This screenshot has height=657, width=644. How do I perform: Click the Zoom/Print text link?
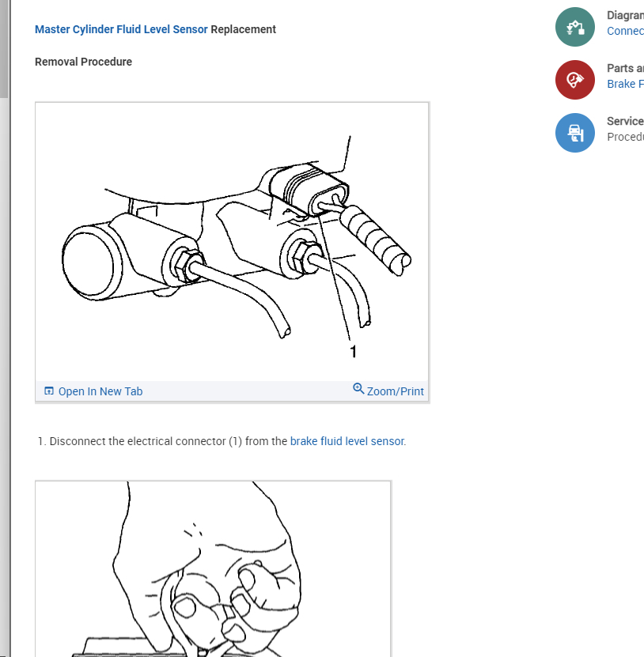pos(395,391)
